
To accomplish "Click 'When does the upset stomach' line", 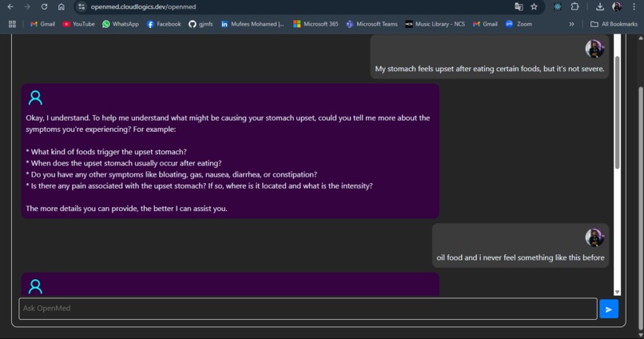I will [124, 163].
